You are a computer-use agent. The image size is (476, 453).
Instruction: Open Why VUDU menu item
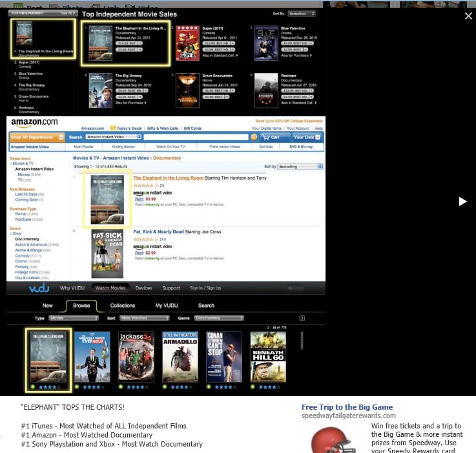pos(72,288)
